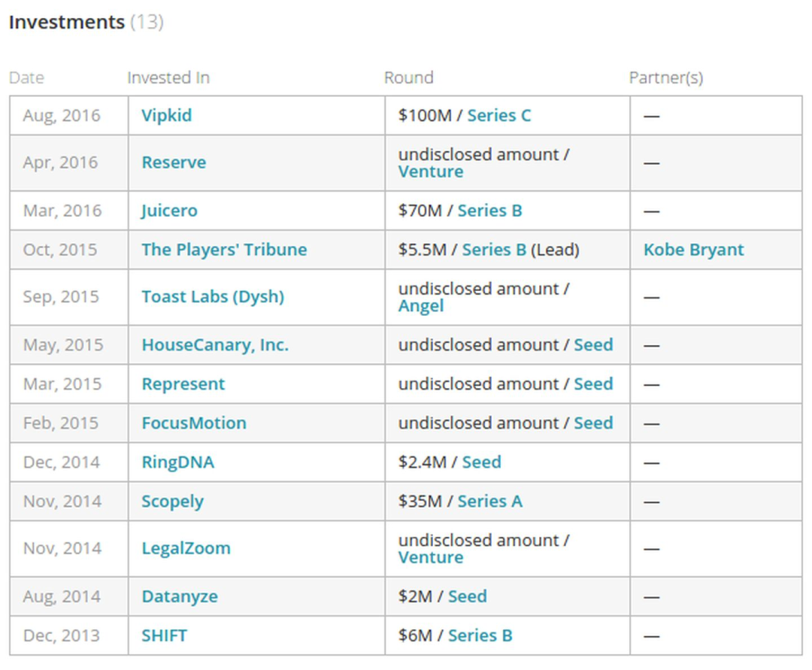Open partner Kobe Bryant's profile link

tap(693, 250)
